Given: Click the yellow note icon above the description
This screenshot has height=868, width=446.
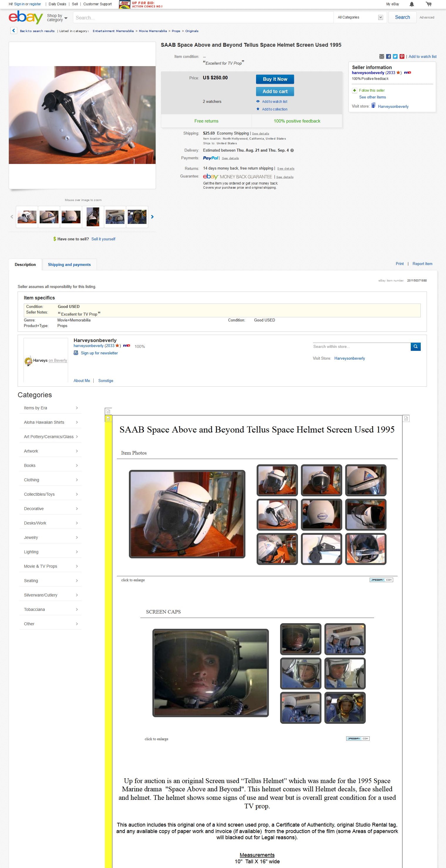Looking at the screenshot, I should (108, 418).
